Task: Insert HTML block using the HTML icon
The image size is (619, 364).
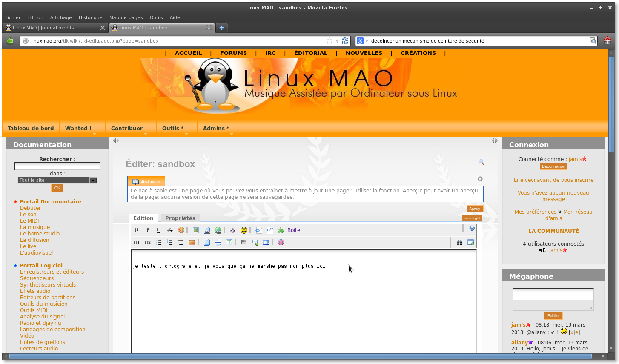Action: pos(266,242)
